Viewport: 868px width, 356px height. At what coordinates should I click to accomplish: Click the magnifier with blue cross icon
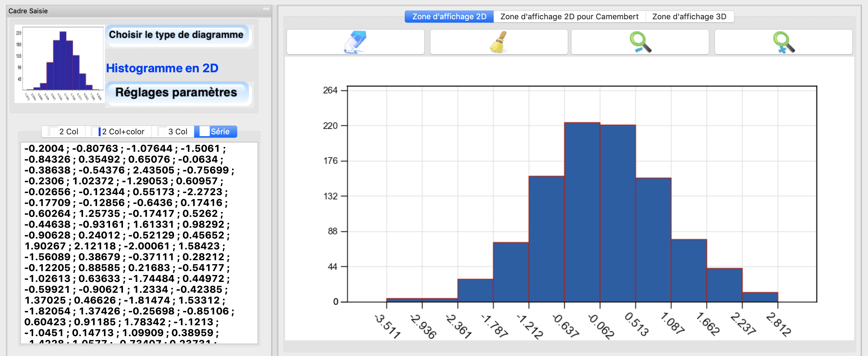pyautogui.click(x=783, y=42)
